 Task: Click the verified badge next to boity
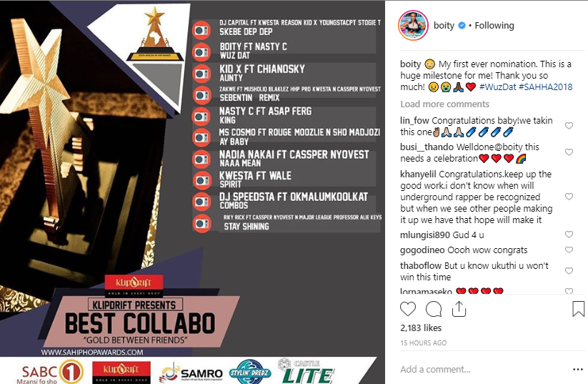tap(462, 26)
